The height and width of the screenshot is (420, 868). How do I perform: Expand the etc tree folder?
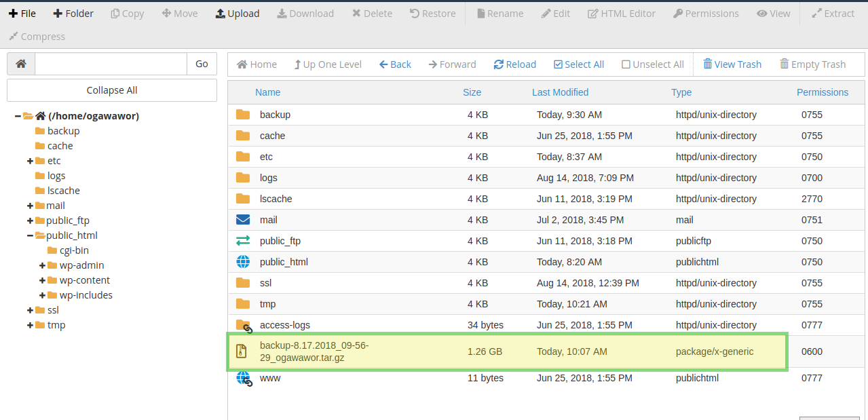click(30, 161)
